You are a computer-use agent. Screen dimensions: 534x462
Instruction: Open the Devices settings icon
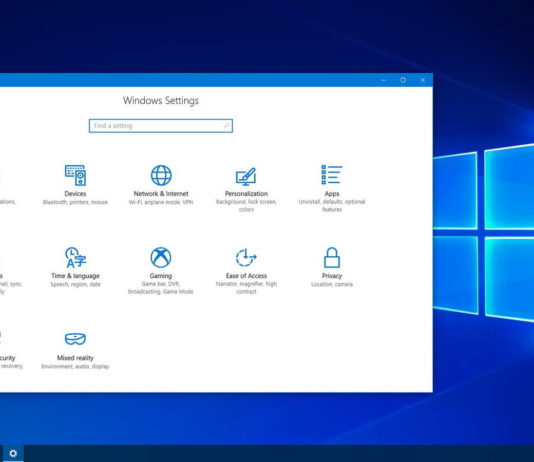click(x=75, y=175)
